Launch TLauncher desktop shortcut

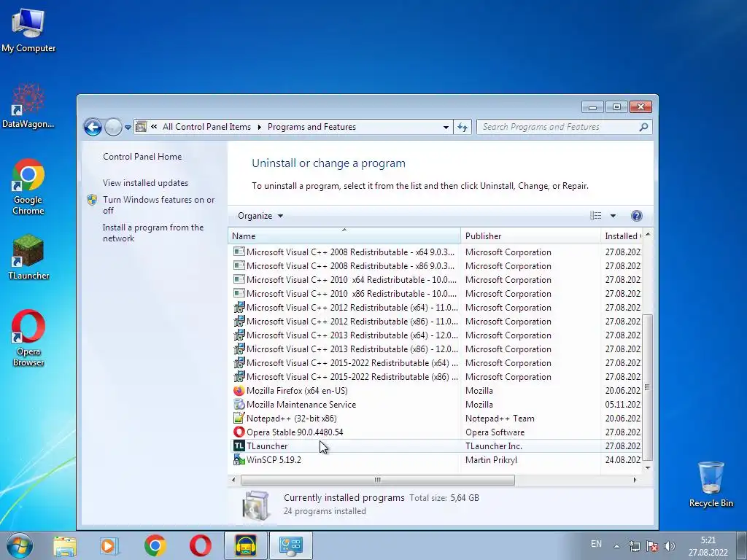point(28,257)
